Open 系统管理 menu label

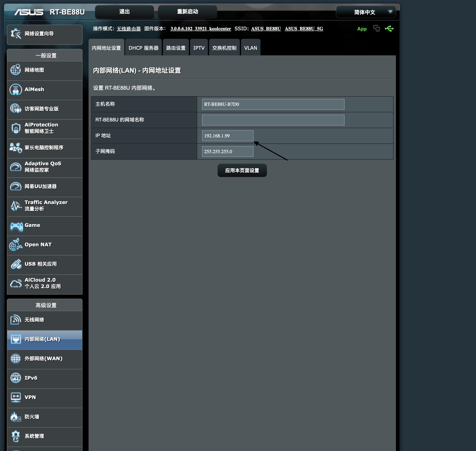coord(34,436)
